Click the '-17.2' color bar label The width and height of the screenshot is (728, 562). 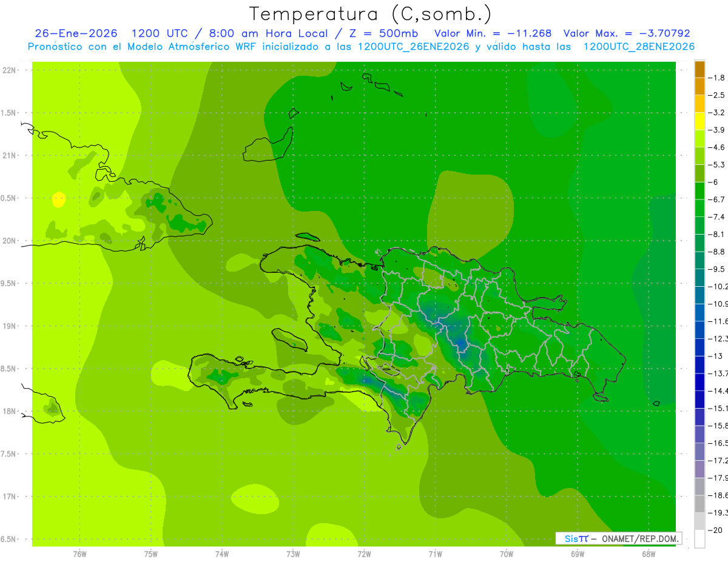coord(718,461)
